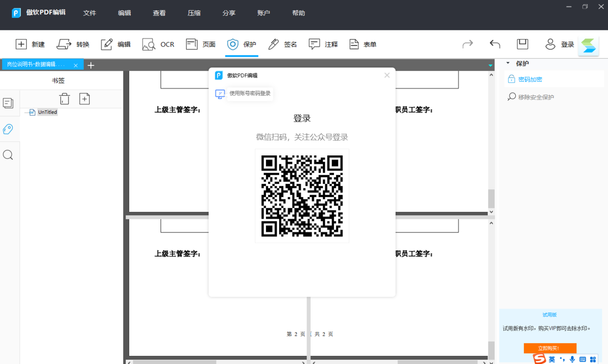Click the New (新建) toolbar button
Image resolution: width=608 pixels, height=364 pixels.
(x=30, y=45)
